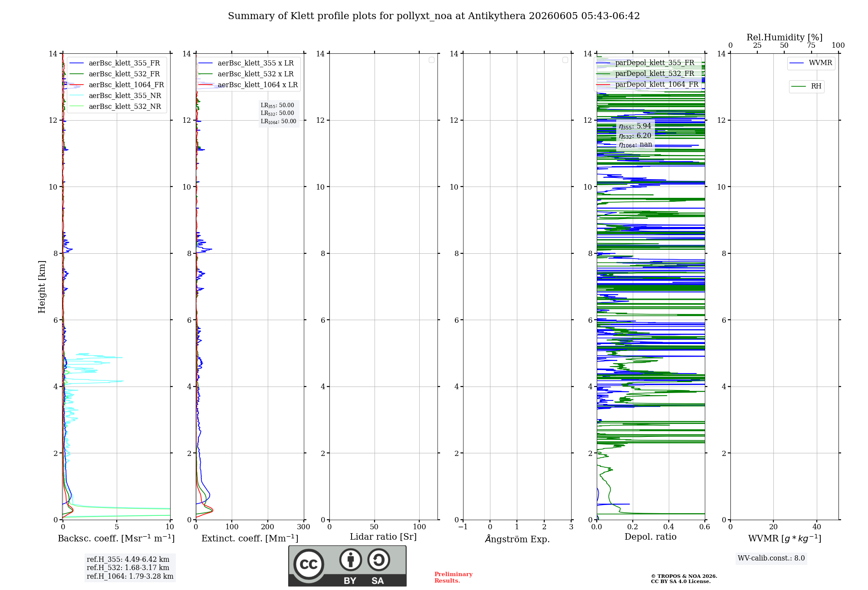Click the WVMR legend label

pyautogui.click(x=820, y=63)
